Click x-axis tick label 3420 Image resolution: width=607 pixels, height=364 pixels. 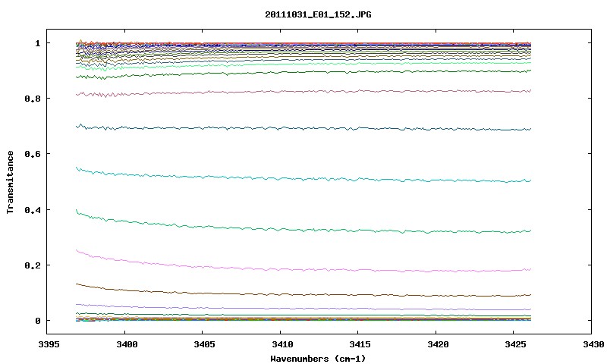coord(438,344)
